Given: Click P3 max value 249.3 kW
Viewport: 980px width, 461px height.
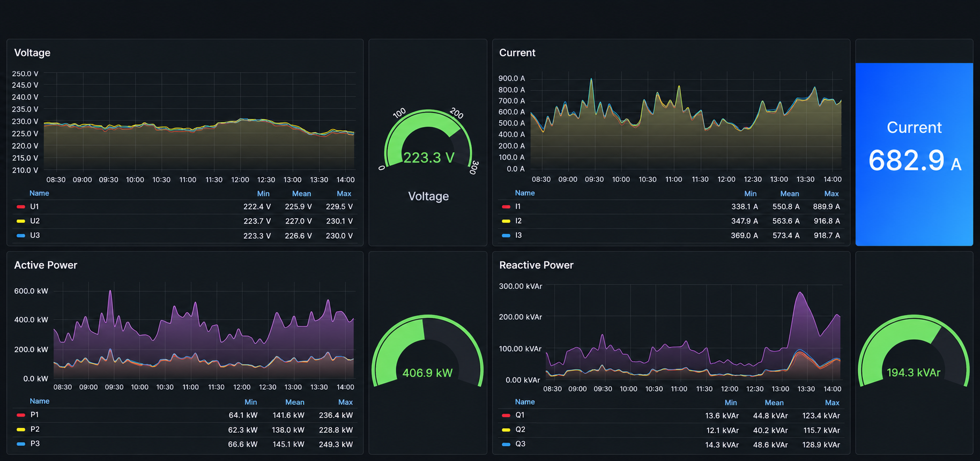Looking at the screenshot, I should (336, 444).
